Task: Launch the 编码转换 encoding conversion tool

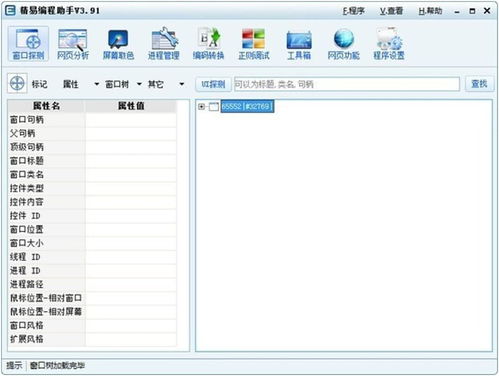Action: 209,44
